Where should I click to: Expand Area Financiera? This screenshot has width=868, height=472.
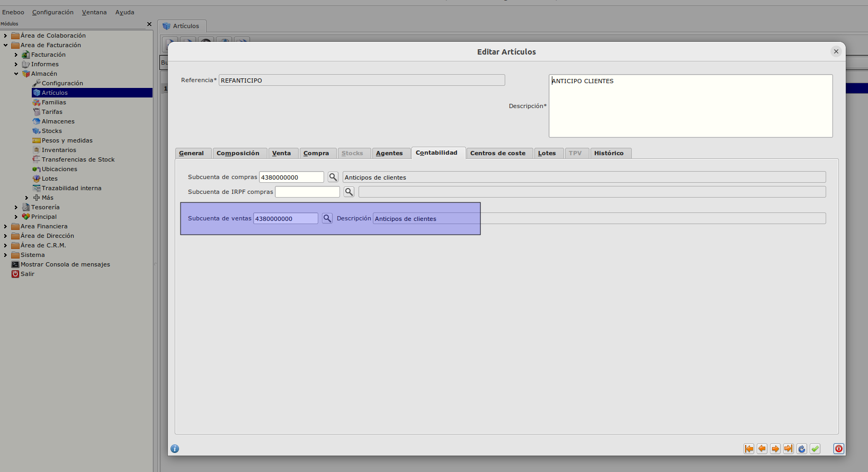(x=5, y=226)
